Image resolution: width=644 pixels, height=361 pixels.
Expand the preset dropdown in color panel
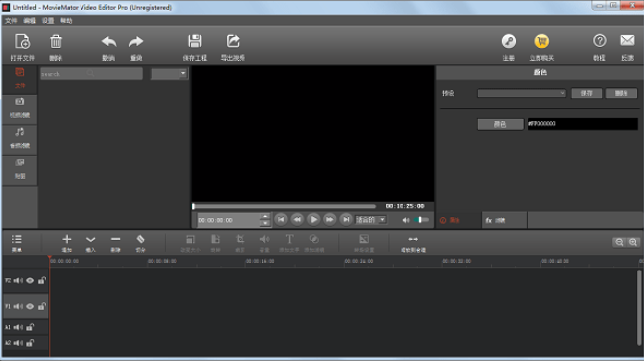pyautogui.click(x=522, y=93)
